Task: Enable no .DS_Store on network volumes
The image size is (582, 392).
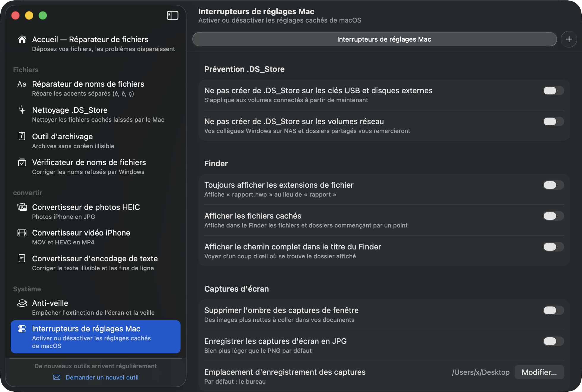Action: (x=553, y=121)
